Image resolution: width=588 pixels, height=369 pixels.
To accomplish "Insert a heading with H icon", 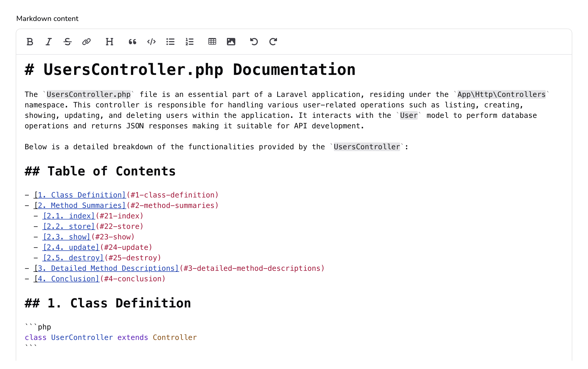I will [x=110, y=42].
